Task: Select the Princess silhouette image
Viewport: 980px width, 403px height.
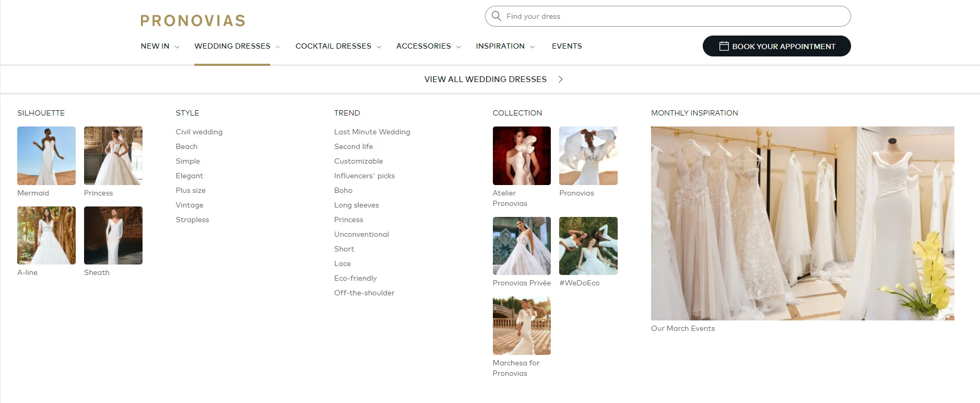Action: pos(113,156)
